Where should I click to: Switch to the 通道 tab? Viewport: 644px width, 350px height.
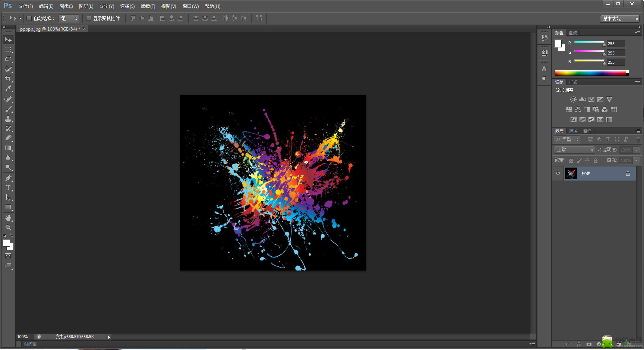click(573, 131)
